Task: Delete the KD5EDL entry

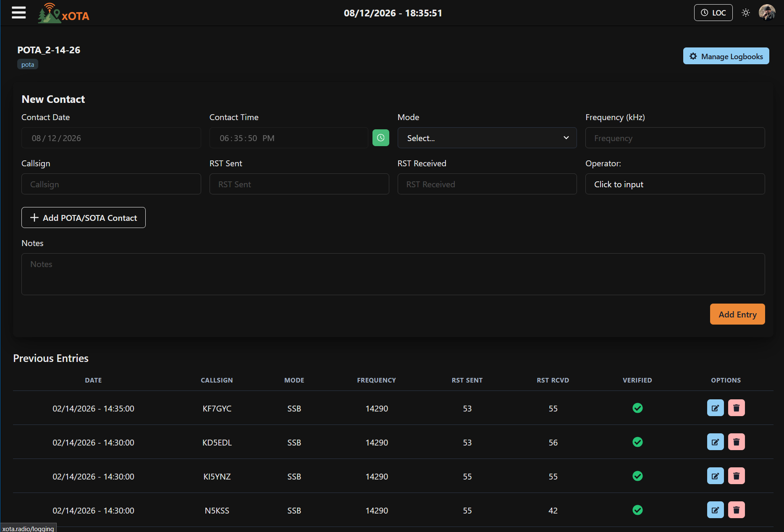Action: [736, 442]
